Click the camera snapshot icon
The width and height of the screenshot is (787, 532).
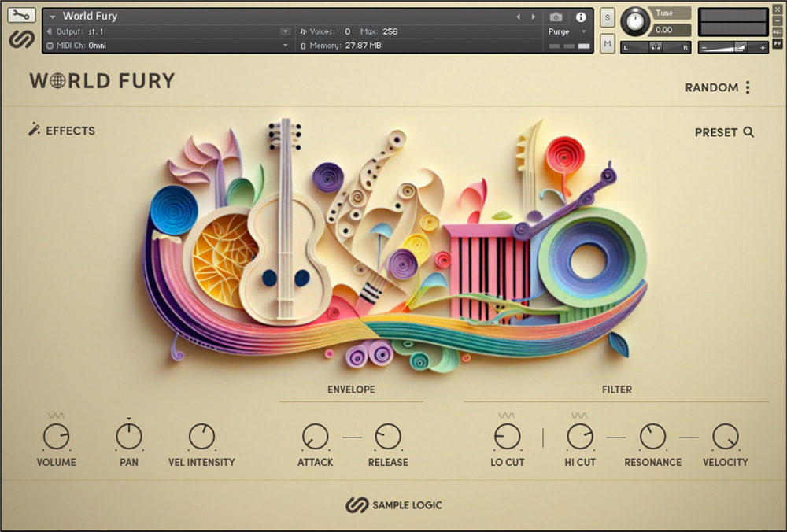pyautogui.click(x=556, y=17)
